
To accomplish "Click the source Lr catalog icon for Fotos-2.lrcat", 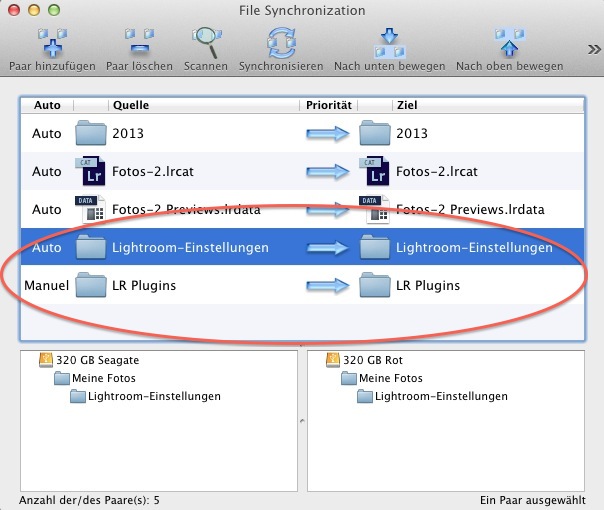I will [90, 171].
